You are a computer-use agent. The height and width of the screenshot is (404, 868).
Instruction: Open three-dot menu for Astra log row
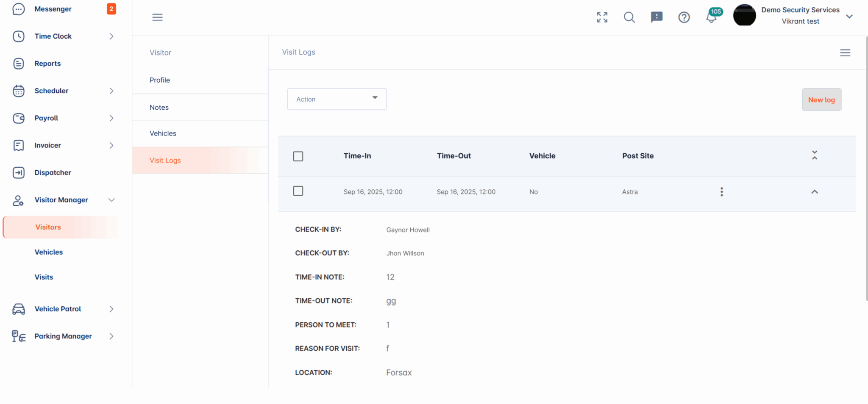(x=721, y=192)
